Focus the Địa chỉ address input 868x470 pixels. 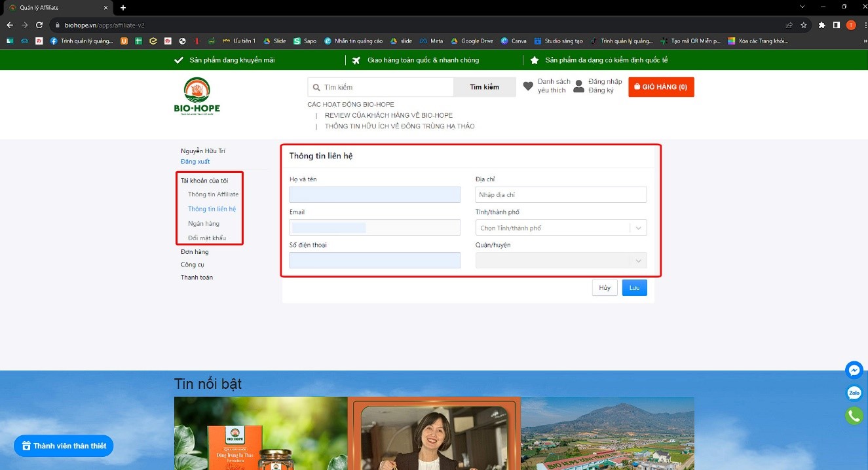[x=561, y=195]
